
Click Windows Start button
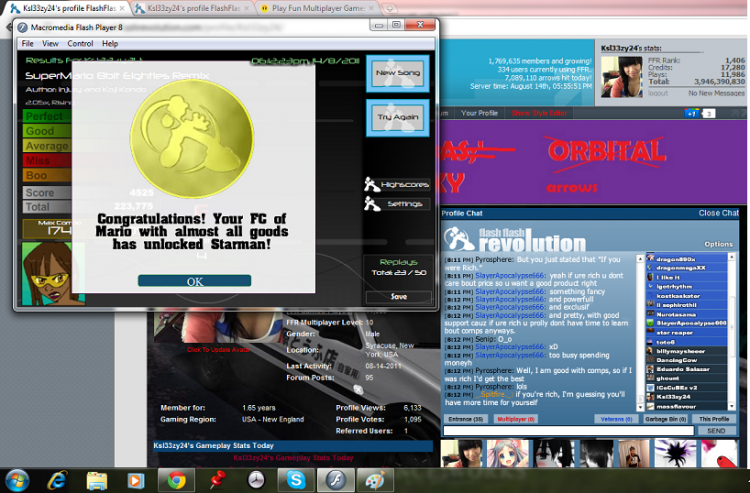(16, 480)
